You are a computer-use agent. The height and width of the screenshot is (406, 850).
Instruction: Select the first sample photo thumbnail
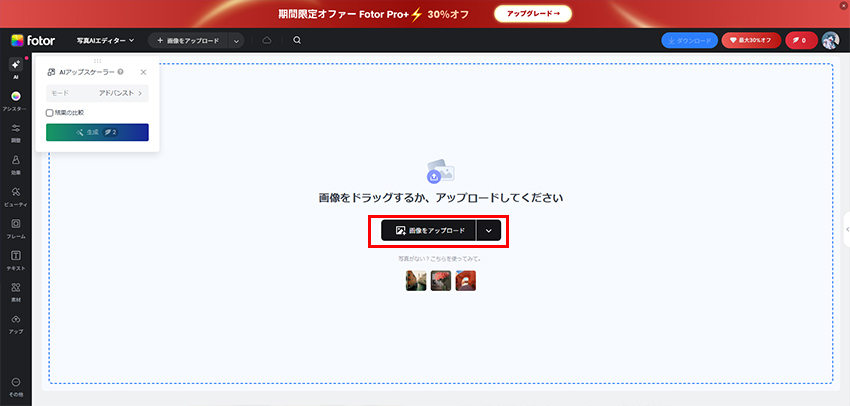[416, 281]
